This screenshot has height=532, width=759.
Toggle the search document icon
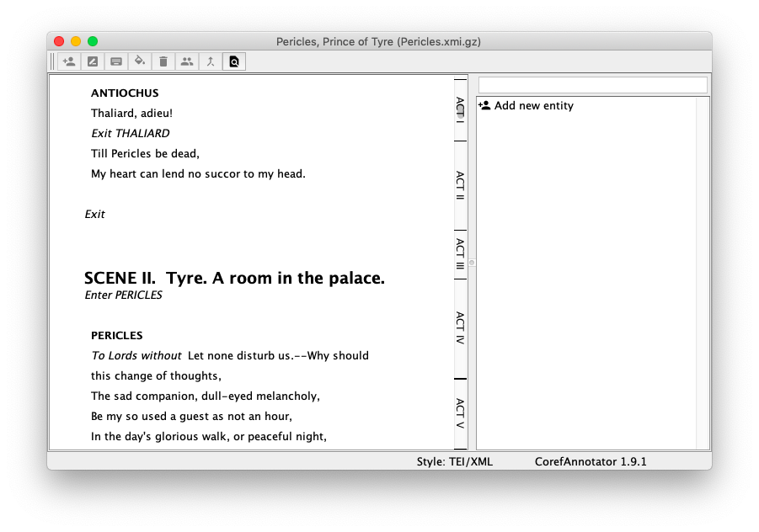click(x=234, y=61)
